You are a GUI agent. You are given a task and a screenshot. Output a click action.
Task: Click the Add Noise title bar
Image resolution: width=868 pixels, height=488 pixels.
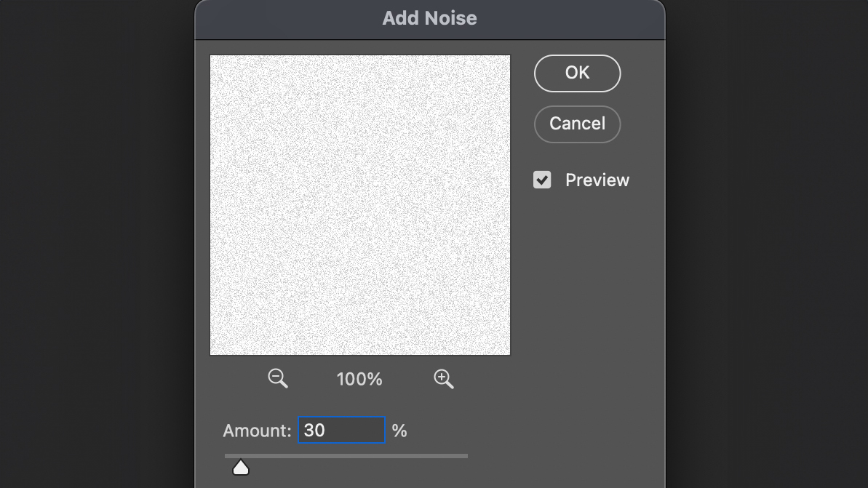point(429,18)
